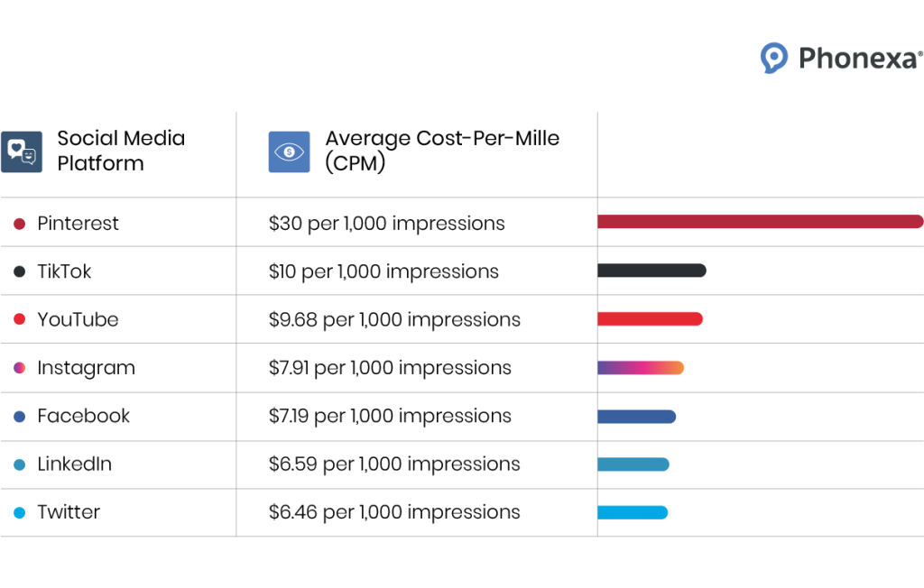Click the Phonexa logo icon
924x588 pixels.
(x=774, y=59)
